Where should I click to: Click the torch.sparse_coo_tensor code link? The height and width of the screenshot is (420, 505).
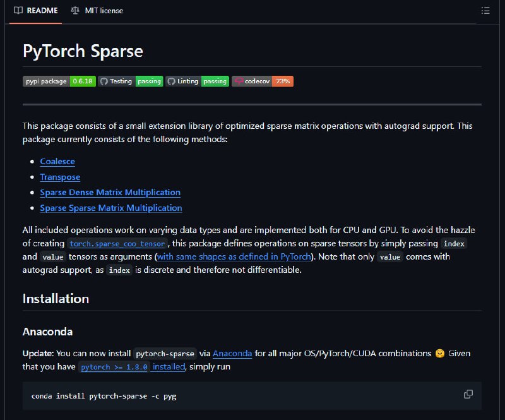(117, 244)
